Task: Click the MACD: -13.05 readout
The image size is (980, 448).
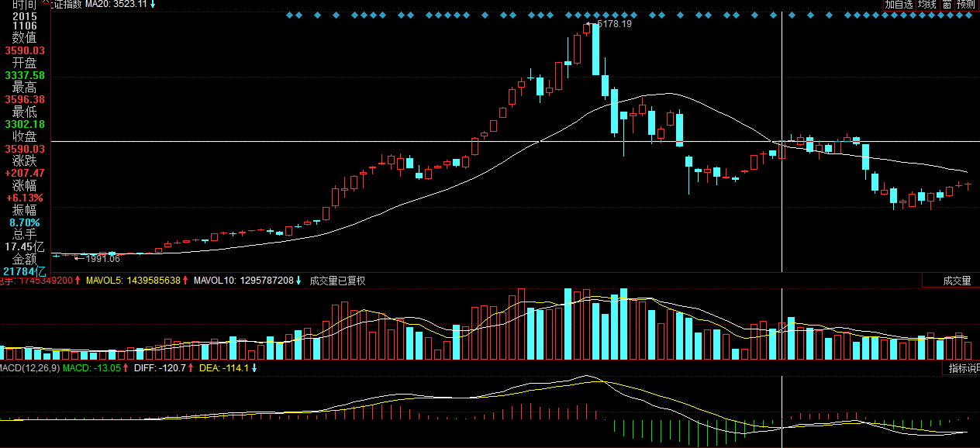Action: 92,368
